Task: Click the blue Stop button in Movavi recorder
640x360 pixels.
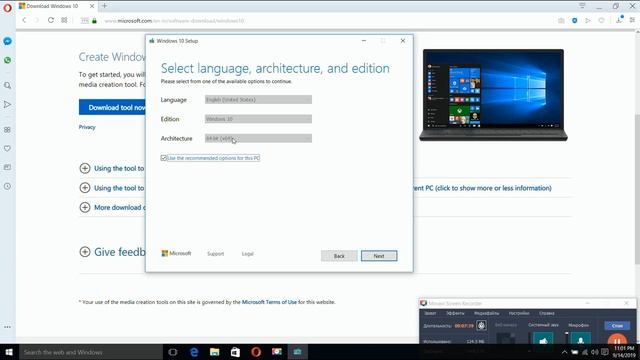Action: pyautogui.click(x=617, y=326)
